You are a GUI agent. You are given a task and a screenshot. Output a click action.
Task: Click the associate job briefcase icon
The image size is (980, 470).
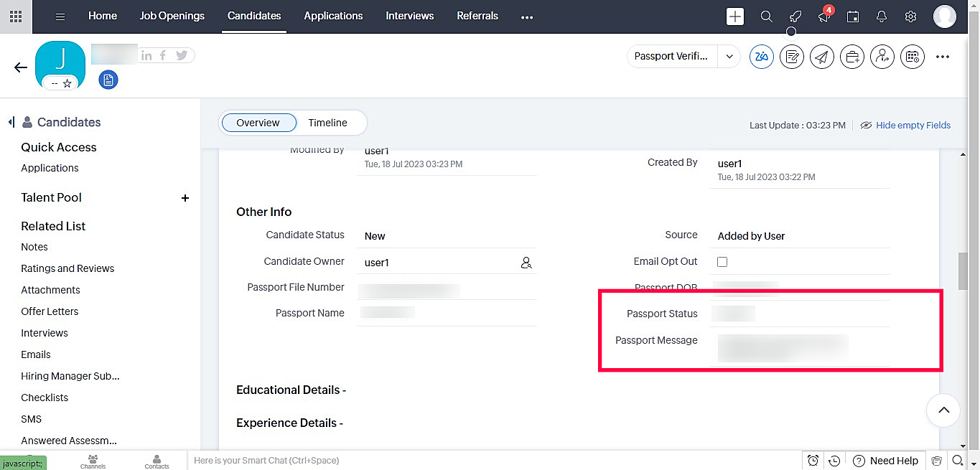pyautogui.click(x=852, y=57)
